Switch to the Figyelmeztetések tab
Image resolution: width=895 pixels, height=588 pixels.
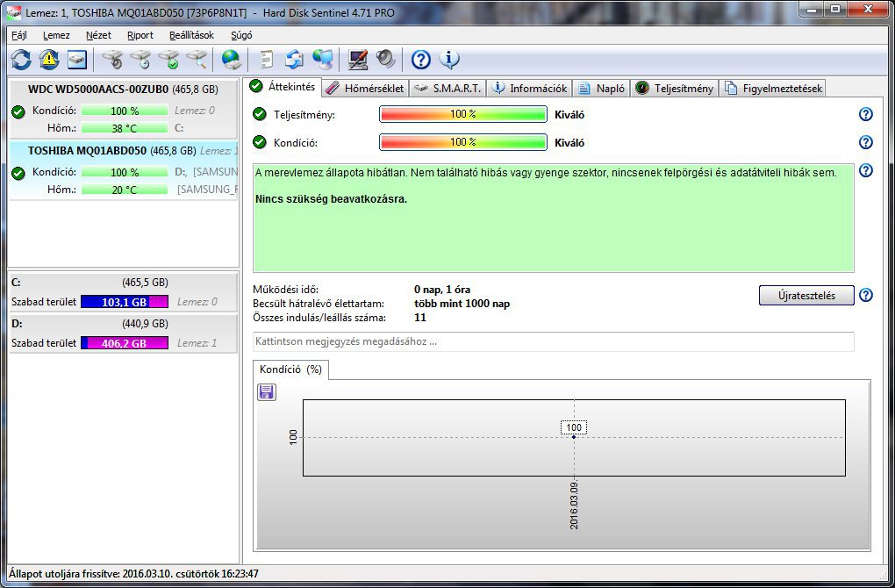pyautogui.click(x=773, y=89)
